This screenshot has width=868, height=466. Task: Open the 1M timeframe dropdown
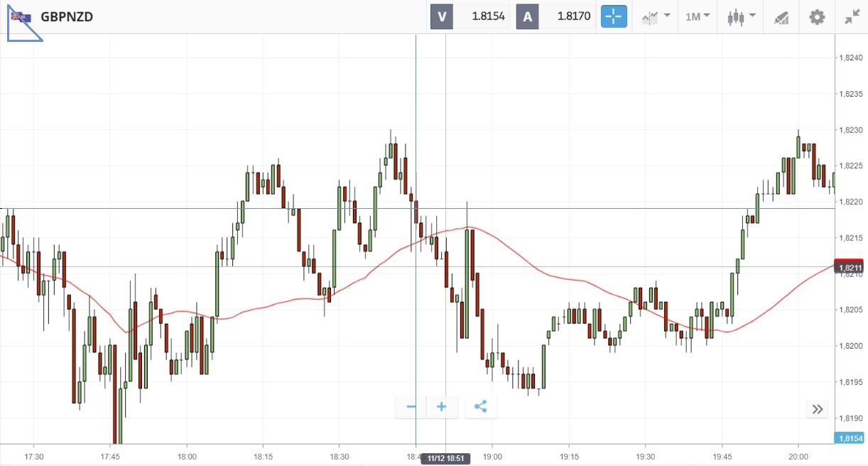698,16
